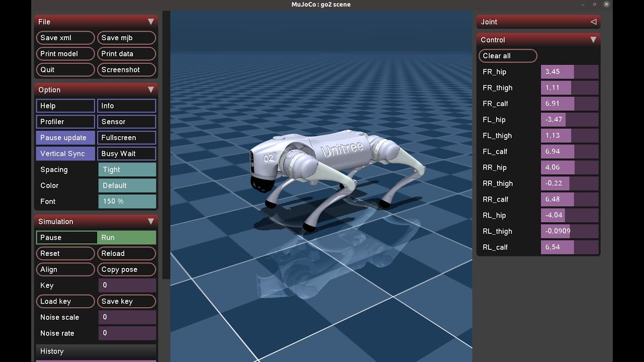Adjust the RL_hip control slider

coord(570,215)
